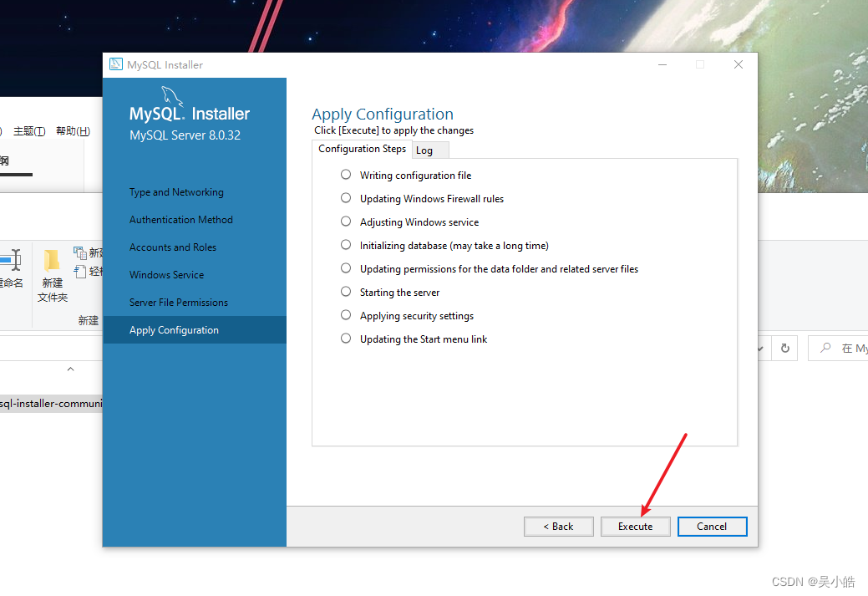Click the new item icon in Explorer ribbon

[x=80, y=252]
